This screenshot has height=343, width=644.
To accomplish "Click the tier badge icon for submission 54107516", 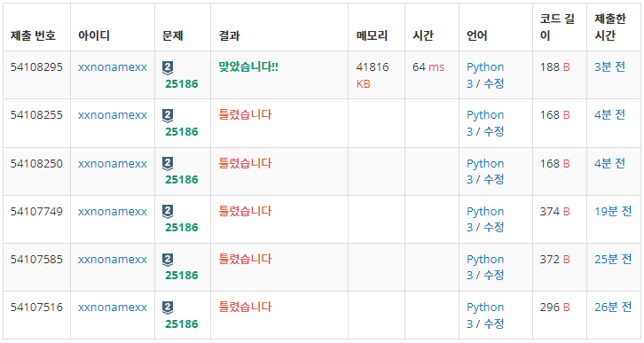I will click(167, 308).
